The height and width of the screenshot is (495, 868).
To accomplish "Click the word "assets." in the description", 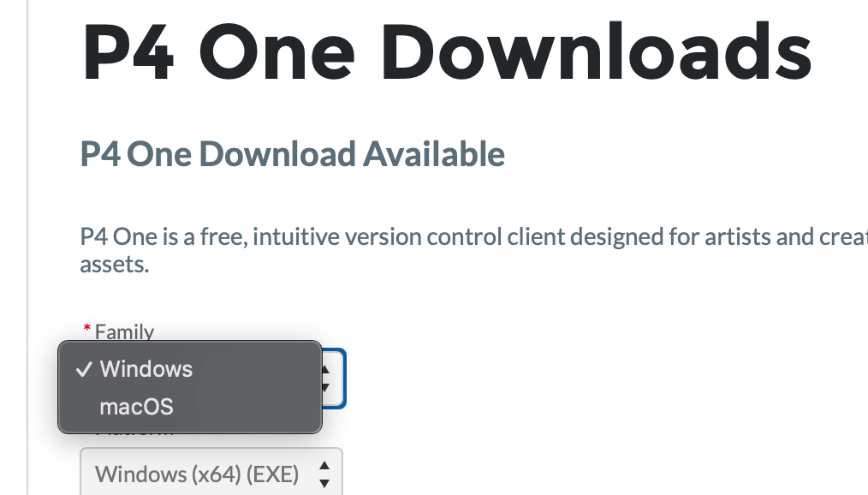I will point(115,265).
